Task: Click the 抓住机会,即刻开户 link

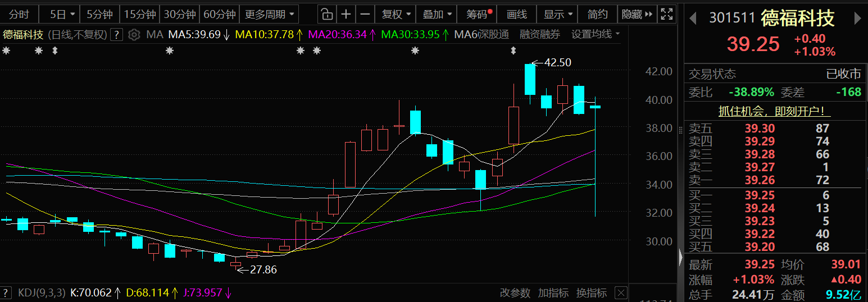Action: point(775,111)
